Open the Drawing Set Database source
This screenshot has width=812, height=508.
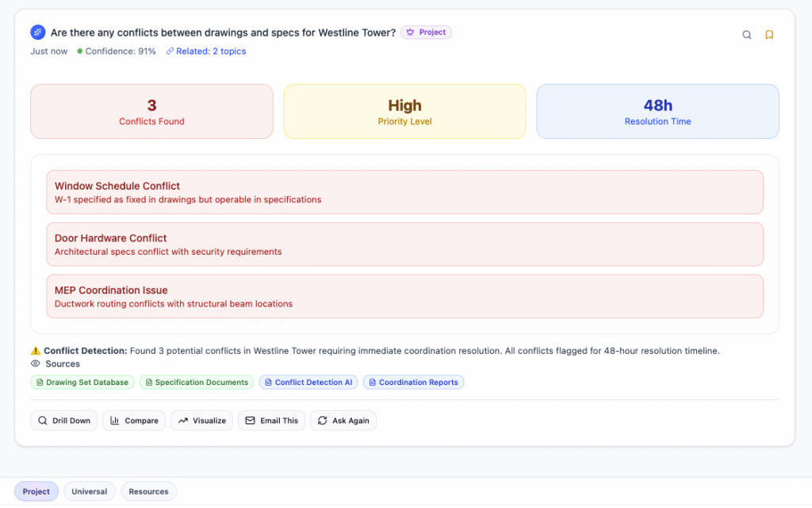click(82, 383)
